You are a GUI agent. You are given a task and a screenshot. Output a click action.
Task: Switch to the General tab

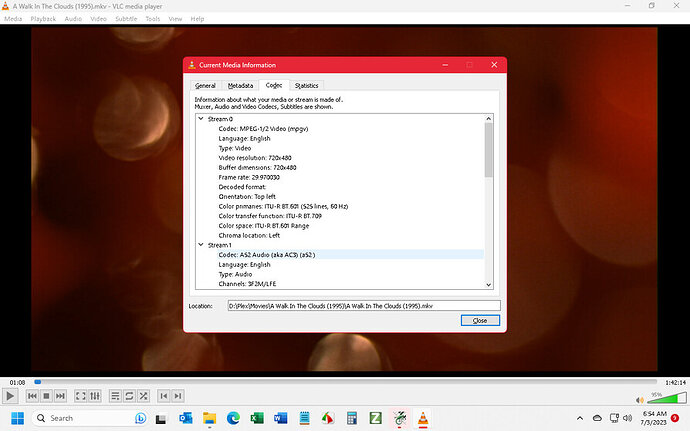(x=205, y=85)
